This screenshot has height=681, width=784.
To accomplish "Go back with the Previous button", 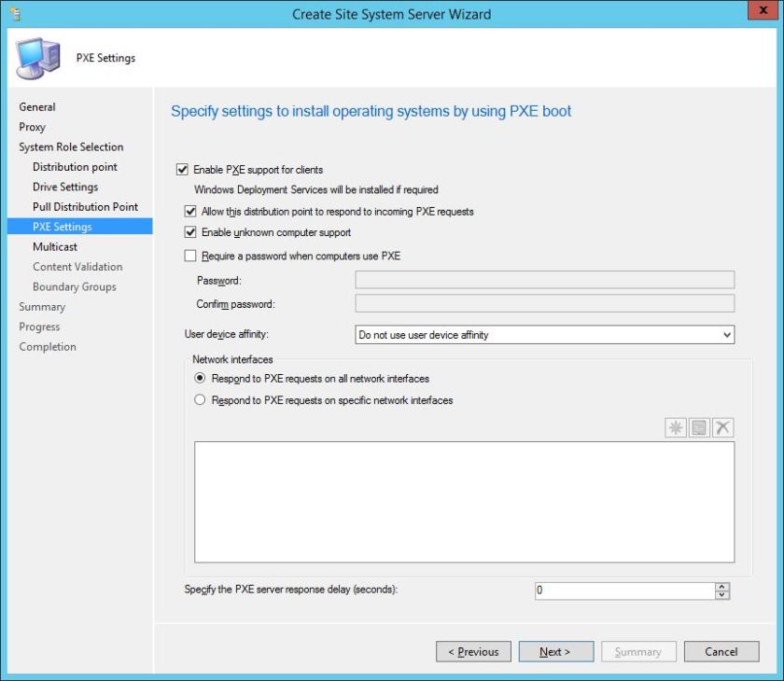I will (474, 651).
